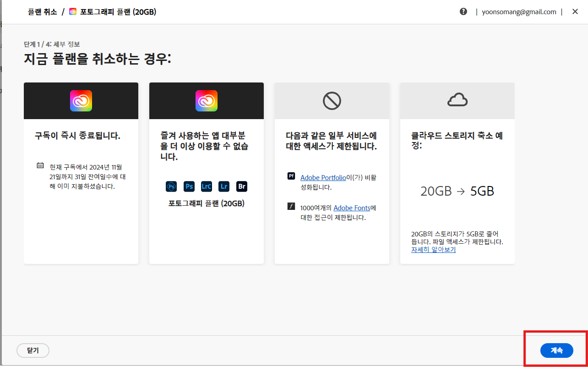Click the Adobe Fonts f icon
This screenshot has height=367, width=588.
click(x=291, y=206)
